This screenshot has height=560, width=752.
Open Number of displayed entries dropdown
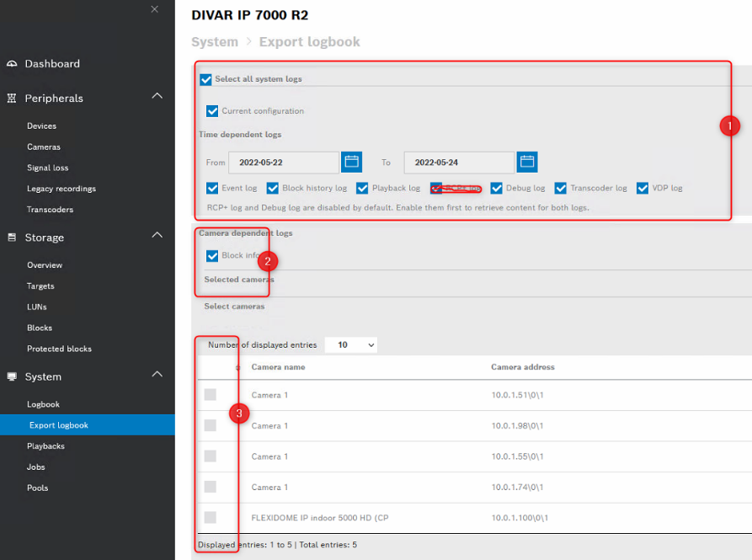(351, 345)
